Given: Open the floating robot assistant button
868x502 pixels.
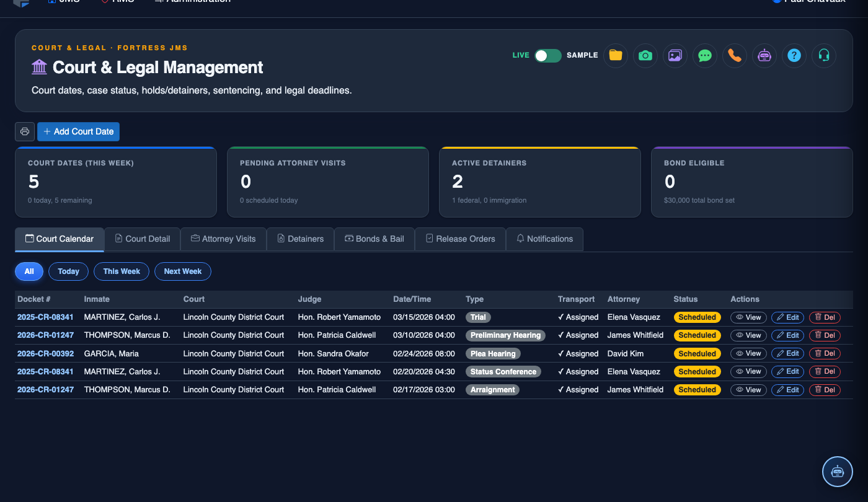Looking at the screenshot, I should [838, 472].
